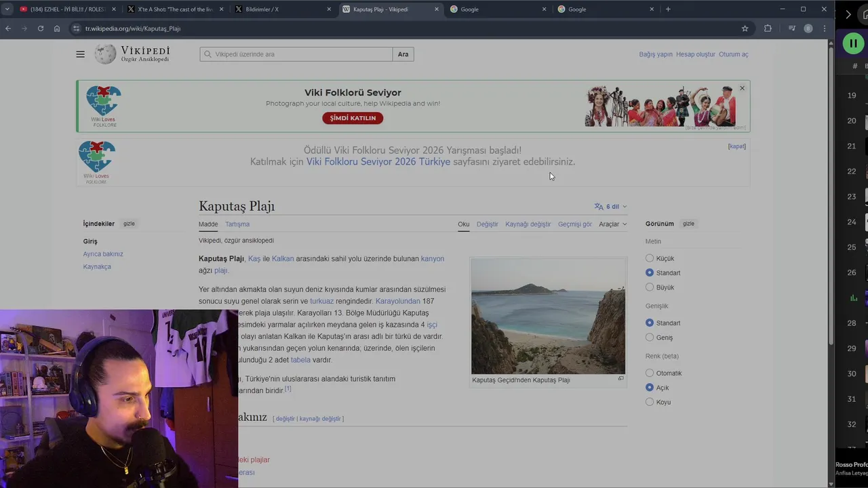Select Koyu dark color option

[x=650, y=402]
